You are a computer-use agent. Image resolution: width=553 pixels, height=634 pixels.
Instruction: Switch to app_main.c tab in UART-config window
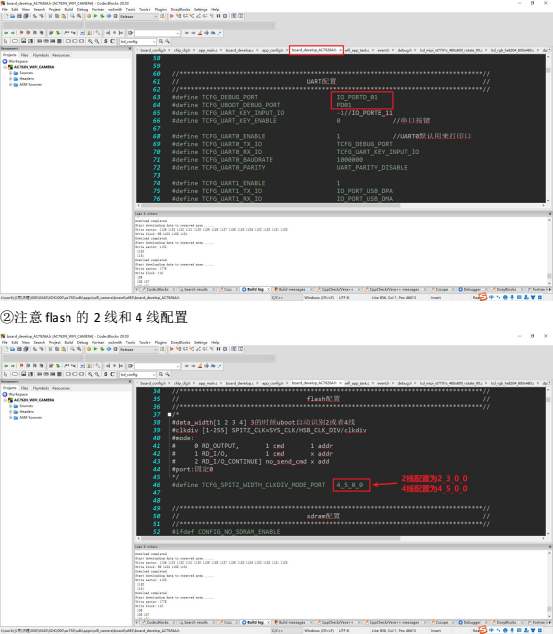click(x=208, y=50)
